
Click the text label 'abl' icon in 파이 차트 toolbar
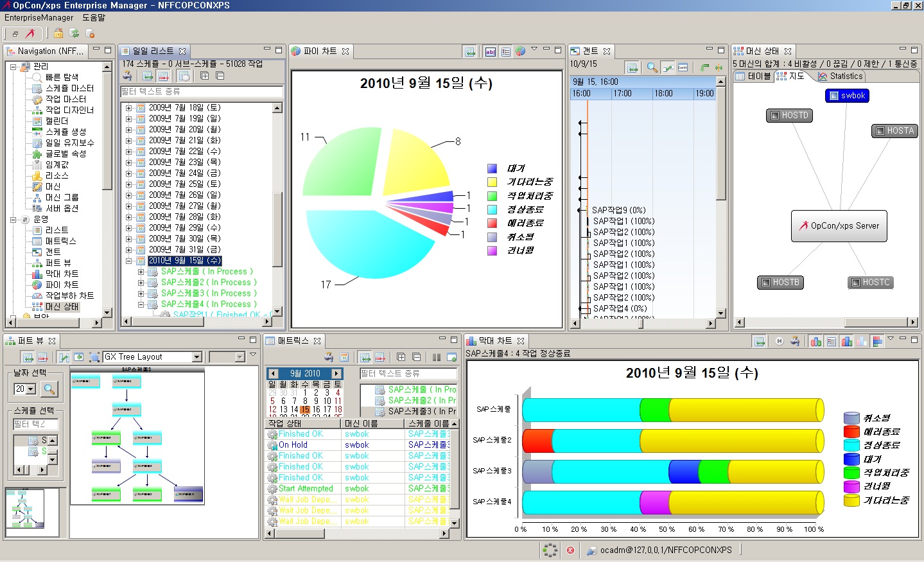click(491, 51)
